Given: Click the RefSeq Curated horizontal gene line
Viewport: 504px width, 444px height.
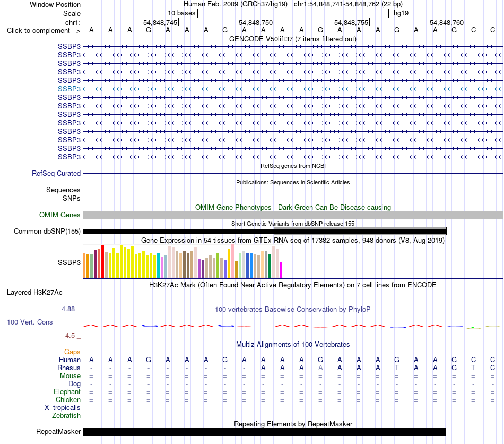Looking at the screenshot, I should pyautogui.click(x=293, y=174).
